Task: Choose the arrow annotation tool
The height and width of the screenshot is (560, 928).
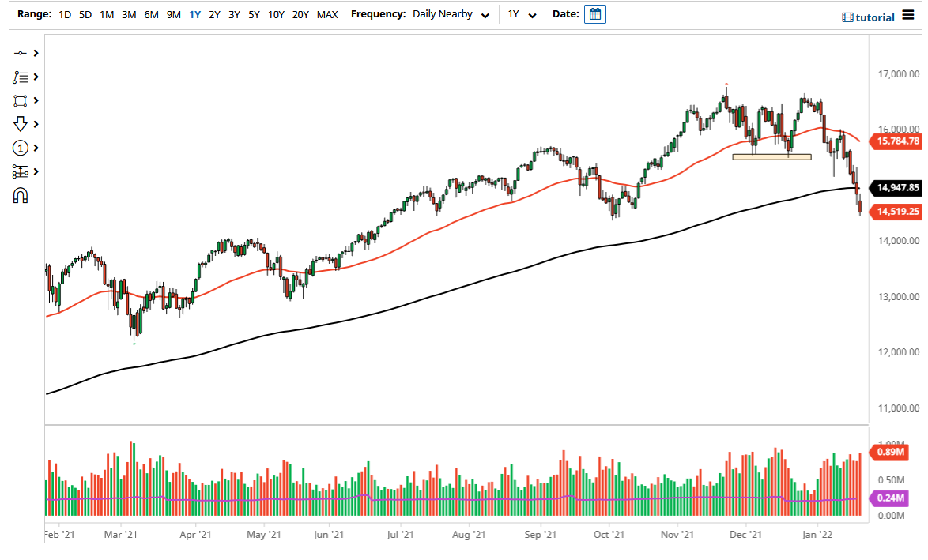Action: 21,124
